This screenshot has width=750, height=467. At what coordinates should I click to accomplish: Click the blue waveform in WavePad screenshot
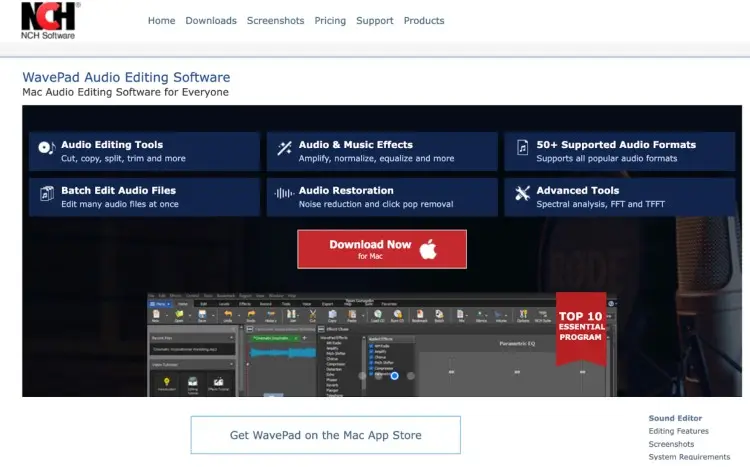point(283,353)
